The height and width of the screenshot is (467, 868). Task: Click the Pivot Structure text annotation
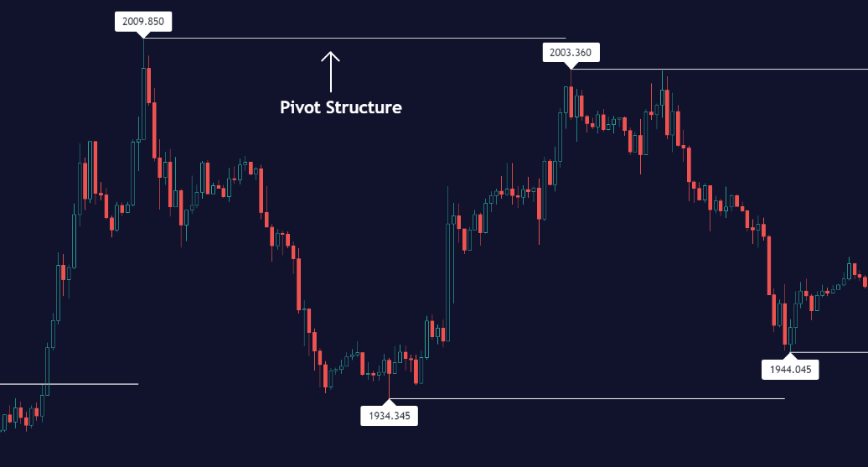341,107
